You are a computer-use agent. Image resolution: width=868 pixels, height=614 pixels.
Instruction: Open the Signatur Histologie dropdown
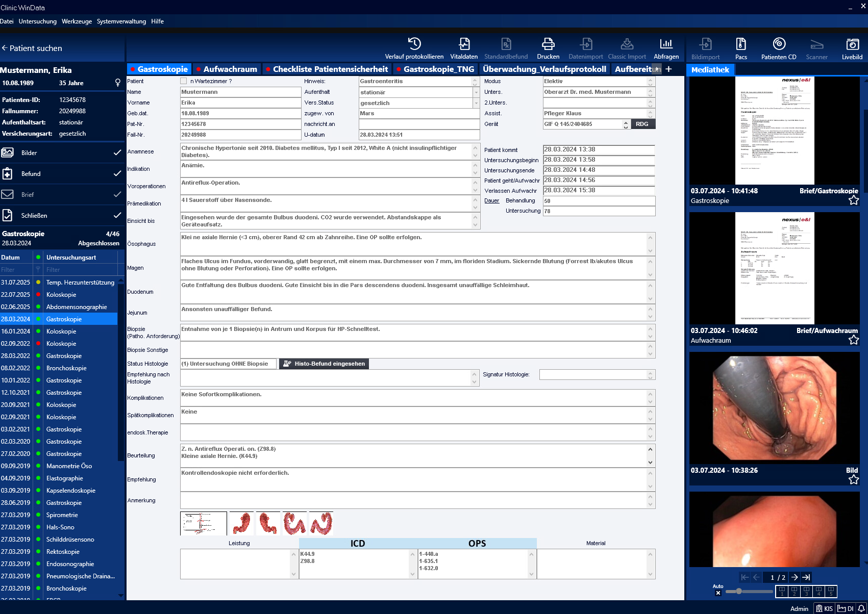(650, 375)
